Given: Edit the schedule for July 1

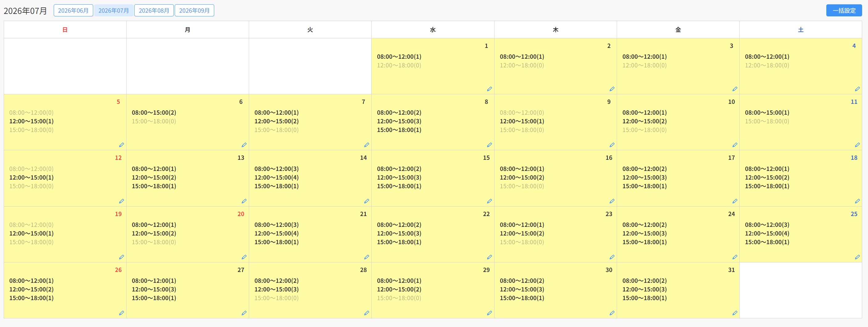Looking at the screenshot, I should [x=489, y=89].
